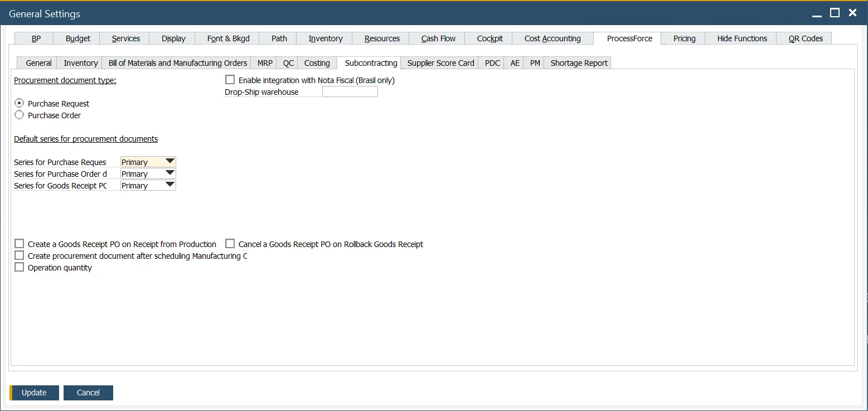Image resolution: width=868 pixels, height=411 pixels.
Task: Switch to the Costing subtab
Action: pos(317,62)
